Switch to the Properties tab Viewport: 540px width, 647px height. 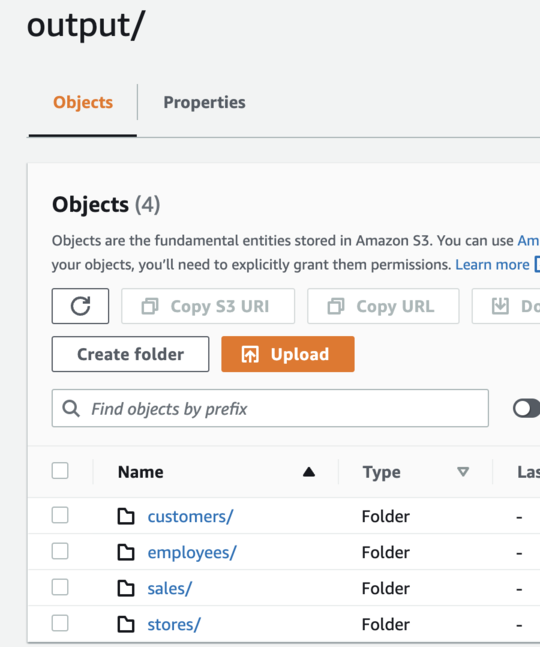204,102
